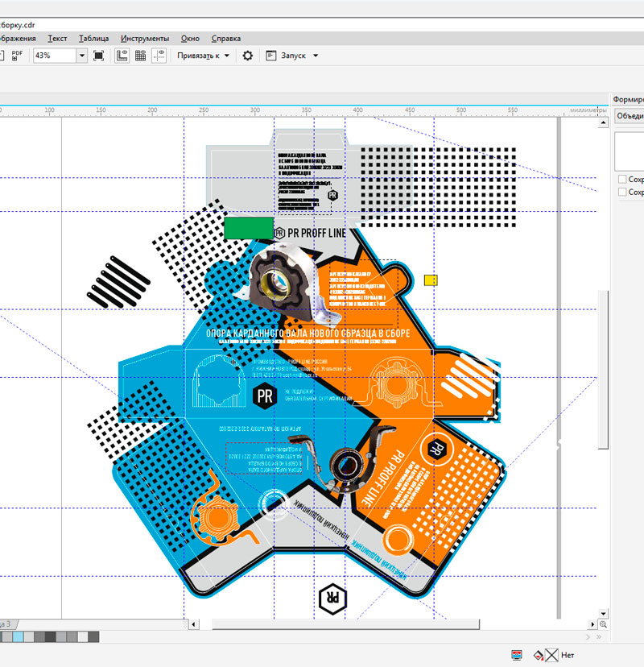644x667 pixels.
Task: Toggle the show rulers icon
Action: coord(122,56)
